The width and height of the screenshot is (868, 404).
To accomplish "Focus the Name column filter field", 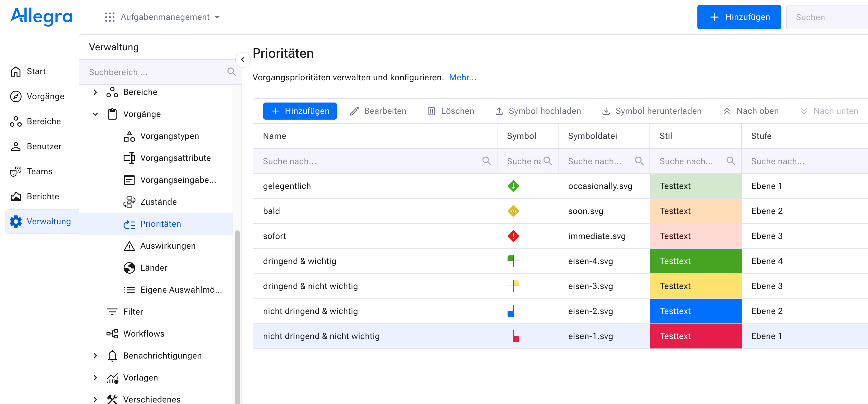I will click(x=375, y=161).
